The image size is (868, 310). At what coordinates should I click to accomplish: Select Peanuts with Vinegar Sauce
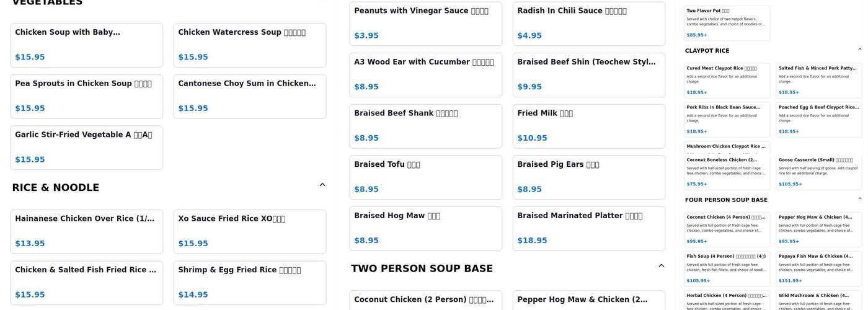(x=425, y=24)
